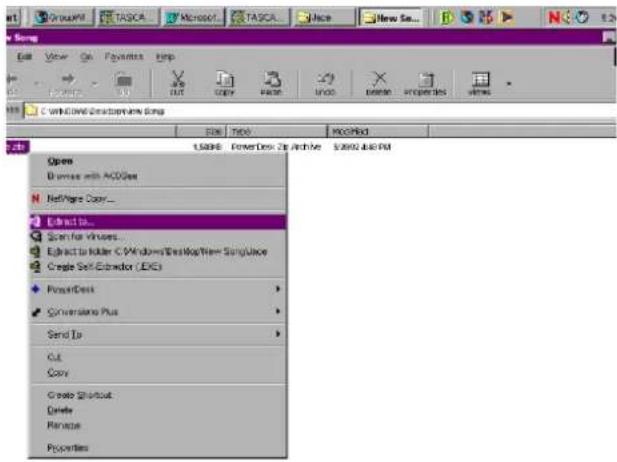Viewport: 617px width, 462px height.
Task: Switch to the first TASCA taskbar button
Action: click(x=129, y=17)
